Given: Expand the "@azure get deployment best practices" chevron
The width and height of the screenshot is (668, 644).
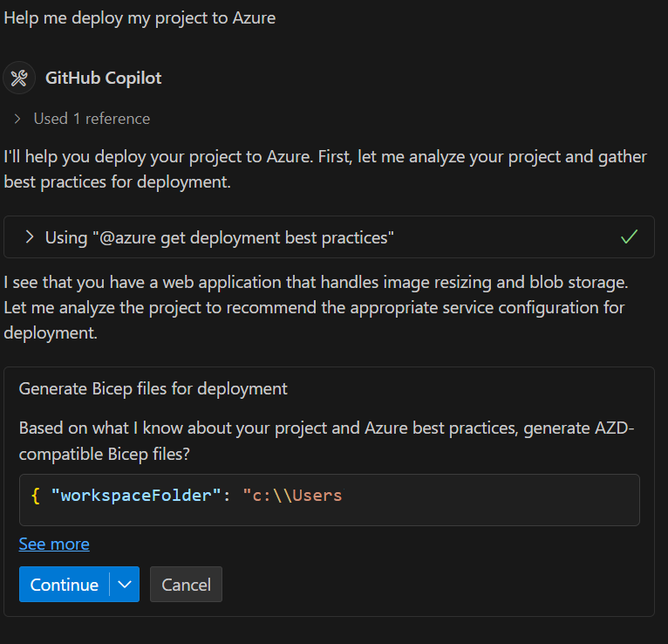Looking at the screenshot, I should coord(30,237).
